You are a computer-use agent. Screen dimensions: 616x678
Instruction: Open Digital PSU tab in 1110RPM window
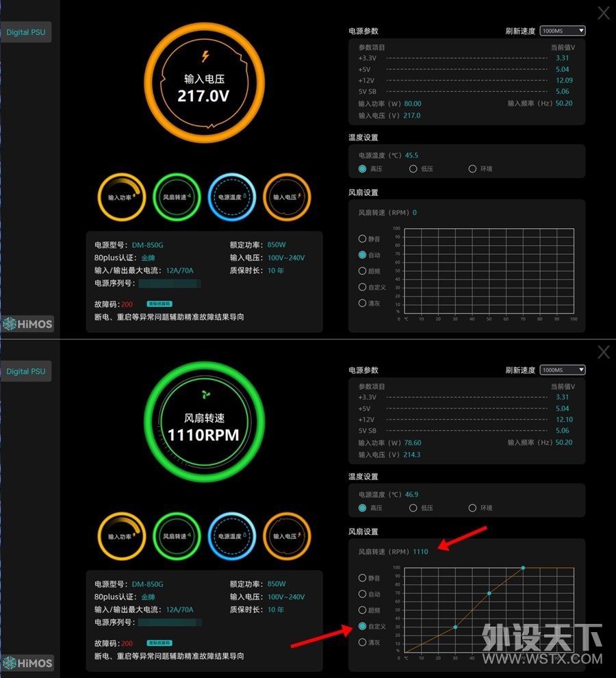26,371
